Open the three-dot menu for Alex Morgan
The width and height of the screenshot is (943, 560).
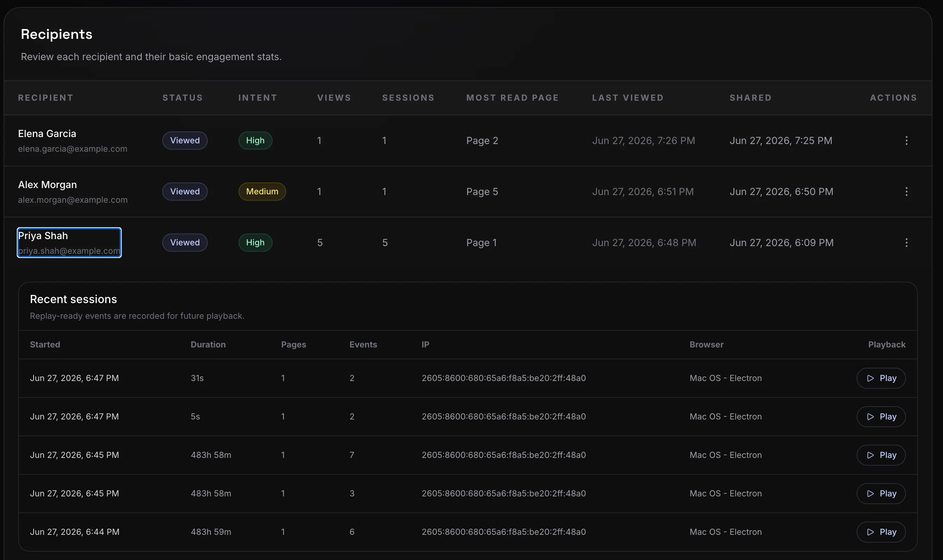pyautogui.click(x=906, y=191)
